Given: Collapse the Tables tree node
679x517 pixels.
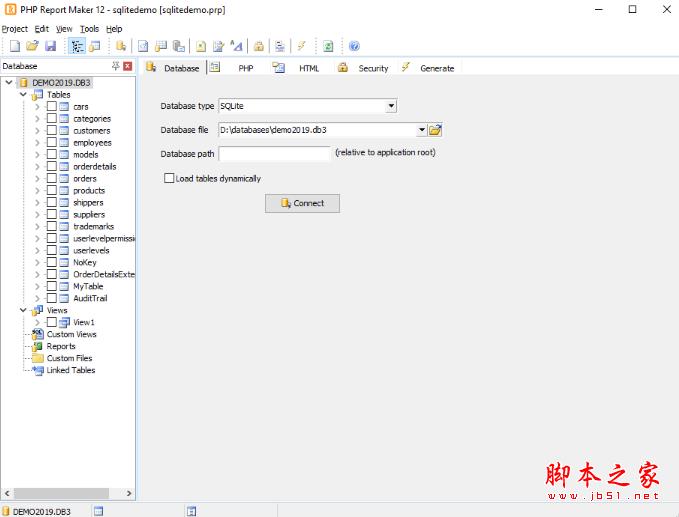Looking at the screenshot, I should tap(23, 94).
